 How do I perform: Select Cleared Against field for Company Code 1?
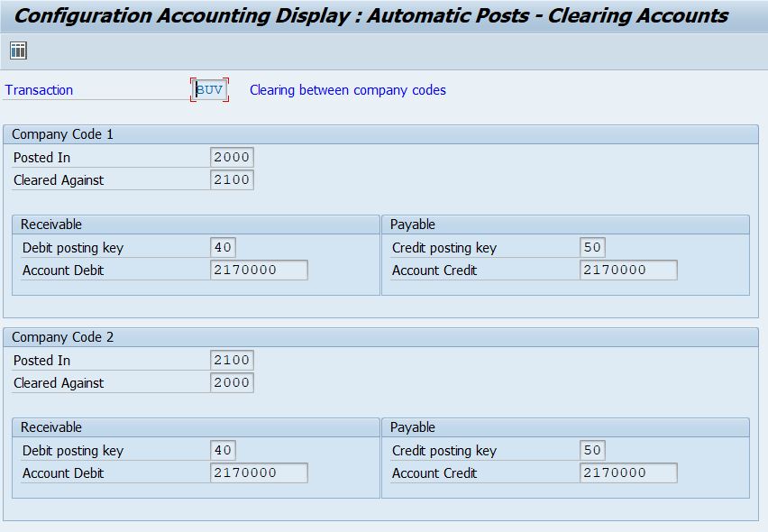232,179
